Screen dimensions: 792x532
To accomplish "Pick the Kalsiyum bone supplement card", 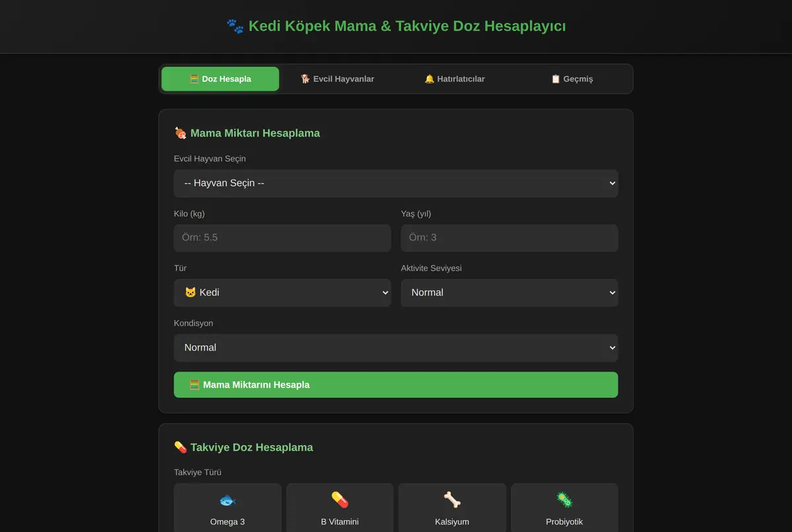I will [x=452, y=508].
